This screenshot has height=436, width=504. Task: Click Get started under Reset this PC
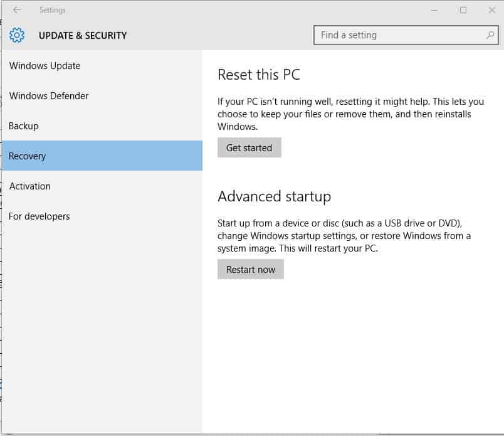[249, 147]
